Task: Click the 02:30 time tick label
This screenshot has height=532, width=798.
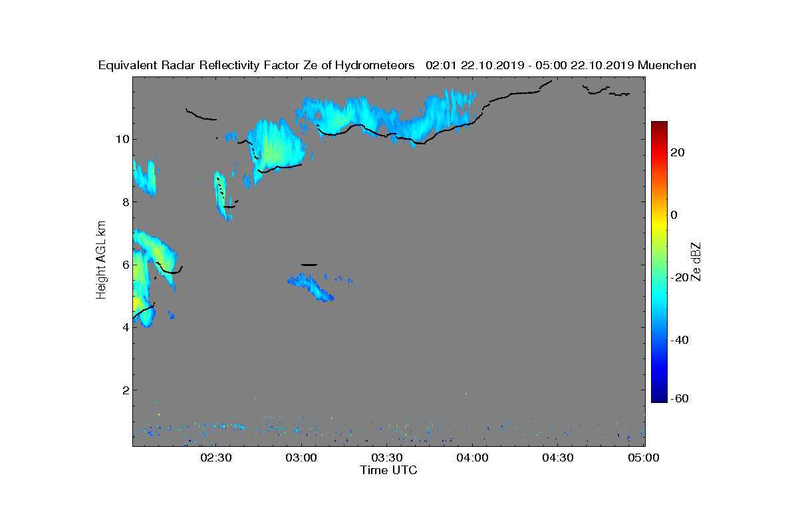Action: pos(216,458)
